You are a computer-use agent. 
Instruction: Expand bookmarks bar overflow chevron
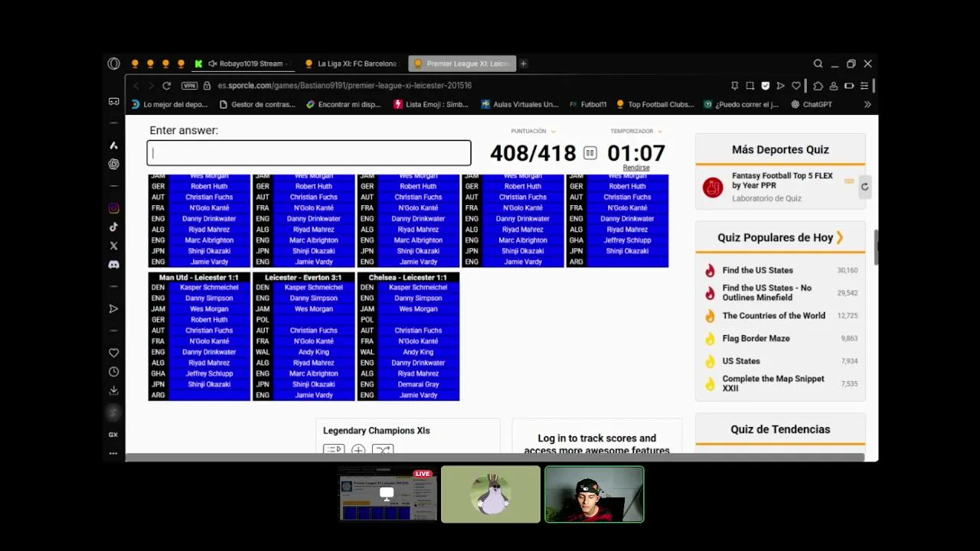click(x=867, y=105)
